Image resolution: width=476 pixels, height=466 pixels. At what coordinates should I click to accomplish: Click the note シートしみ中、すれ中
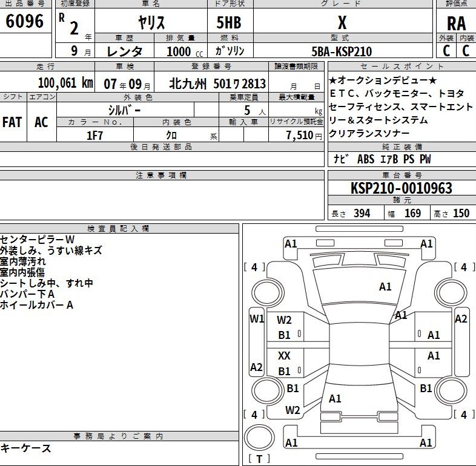(x=47, y=283)
